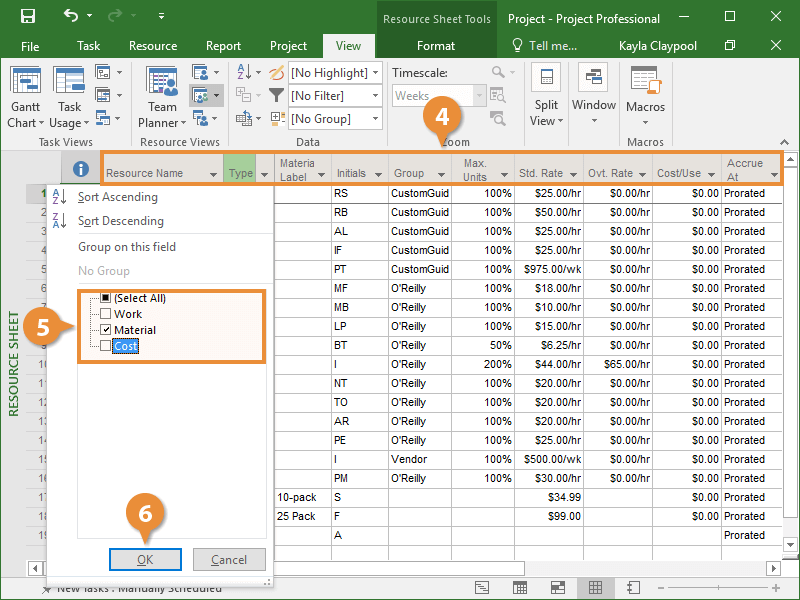
Task: Switch to Resource Sheet view in status bar
Action: pyautogui.click(x=594, y=588)
